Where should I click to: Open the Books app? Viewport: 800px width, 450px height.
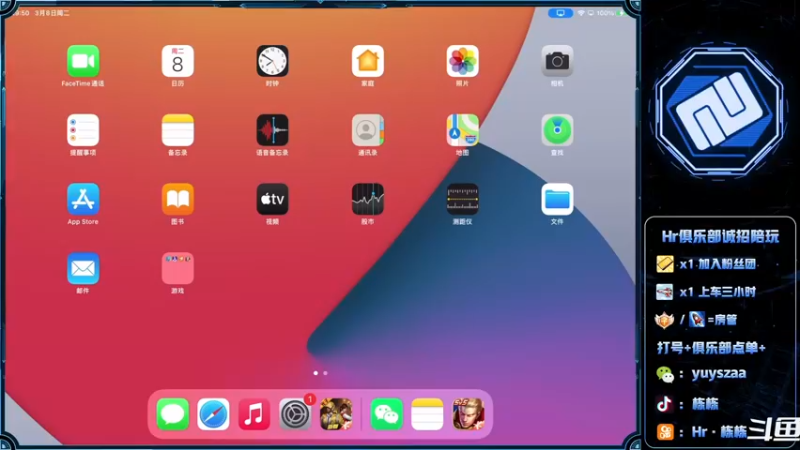(178, 199)
